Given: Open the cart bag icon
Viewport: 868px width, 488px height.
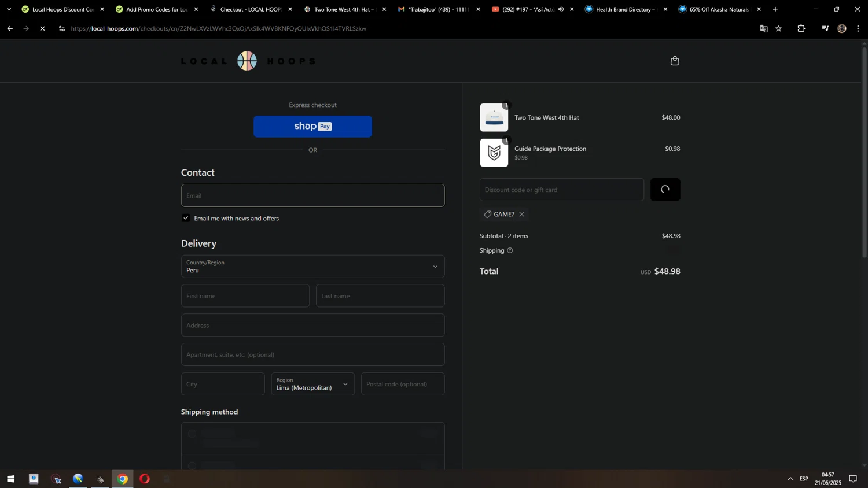Looking at the screenshot, I should tap(675, 61).
